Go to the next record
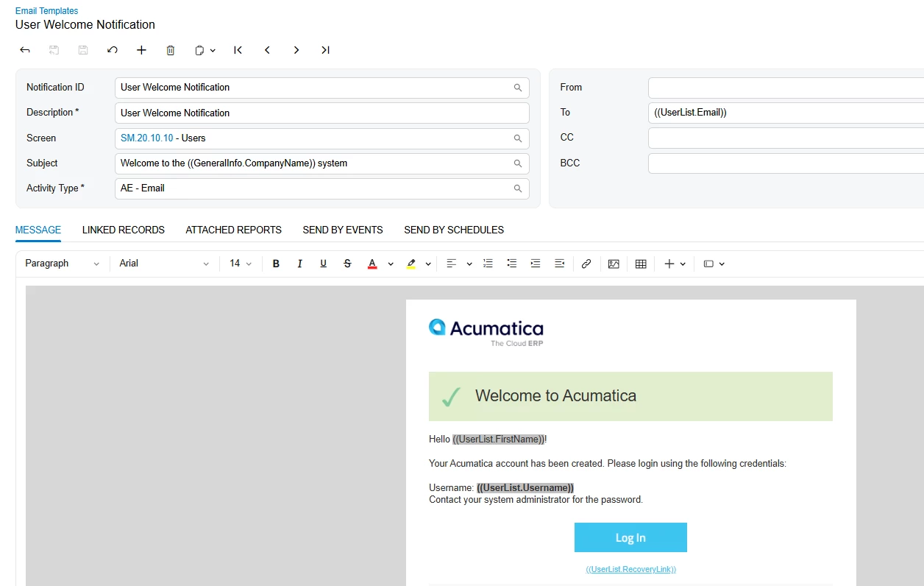 pyautogui.click(x=296, y=50)
